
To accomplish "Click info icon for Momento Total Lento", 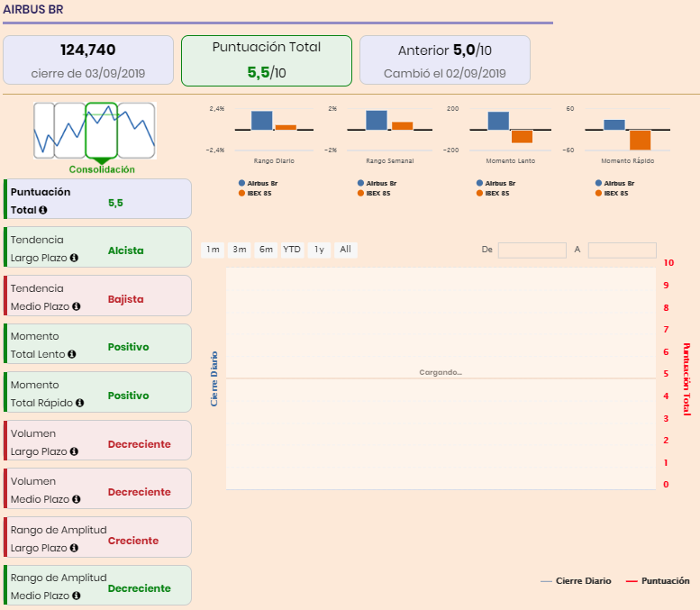I will [x=71, y=354].
